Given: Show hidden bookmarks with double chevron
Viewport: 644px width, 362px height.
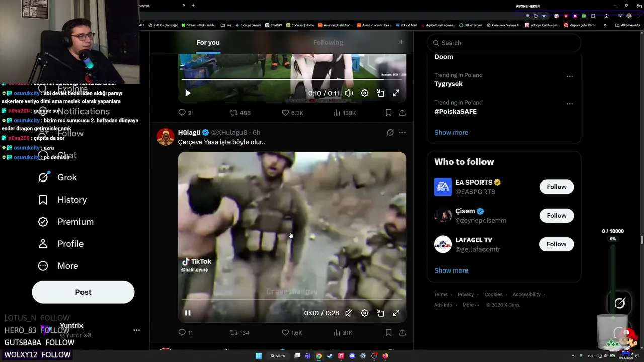Looking at the screenshot, I should coord(605,25).
